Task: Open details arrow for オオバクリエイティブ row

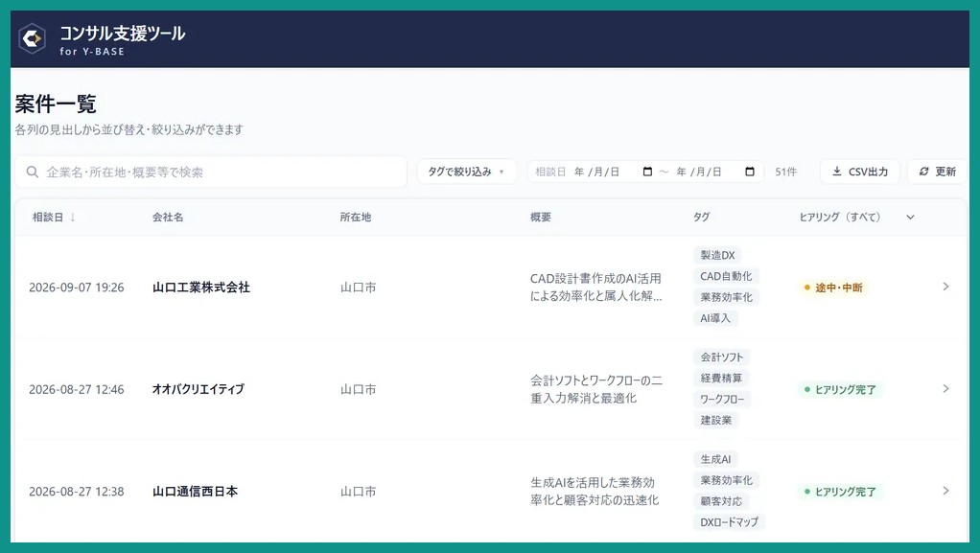Action: (x=945, y=388)
